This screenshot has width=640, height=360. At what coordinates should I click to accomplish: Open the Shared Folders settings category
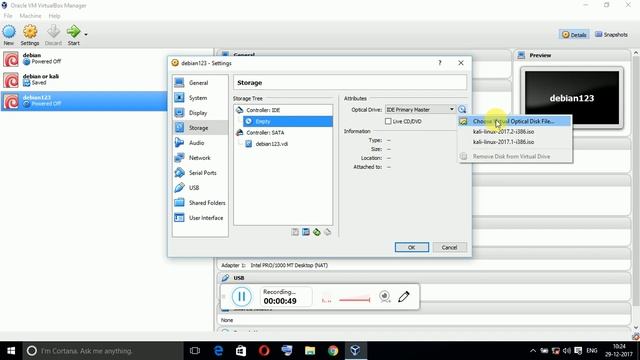[200, 203]
